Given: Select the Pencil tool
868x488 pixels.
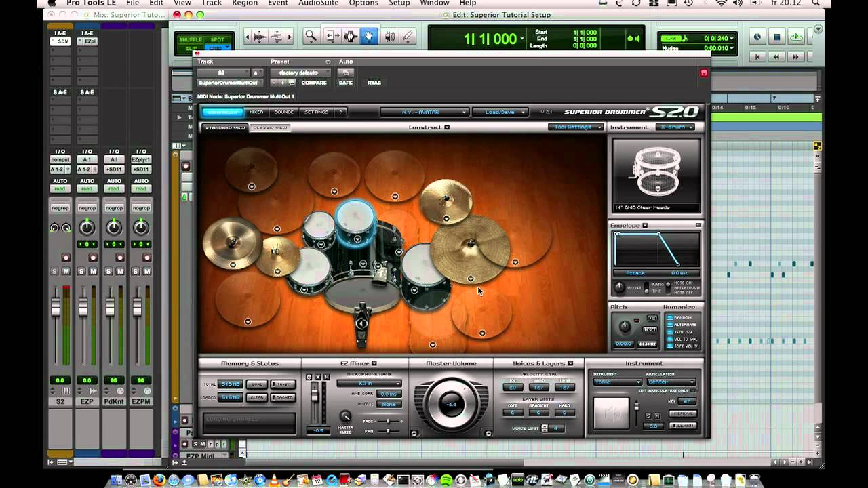Looking at the screenshot, I should tap(408, 37).
